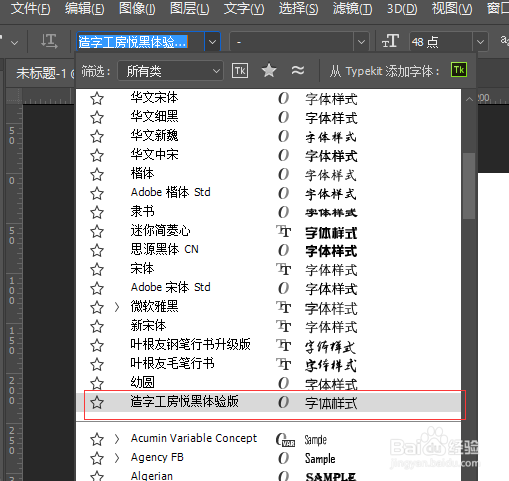The width and height of the screenshot is (509, 481).
Task: Show Typekit fonts filter icon
Action: 240,71
